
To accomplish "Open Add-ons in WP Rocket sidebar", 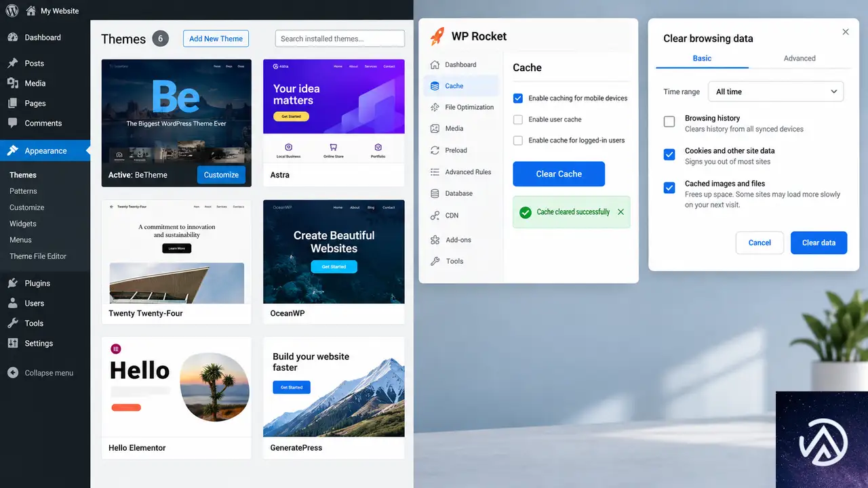I will point(458,240).
